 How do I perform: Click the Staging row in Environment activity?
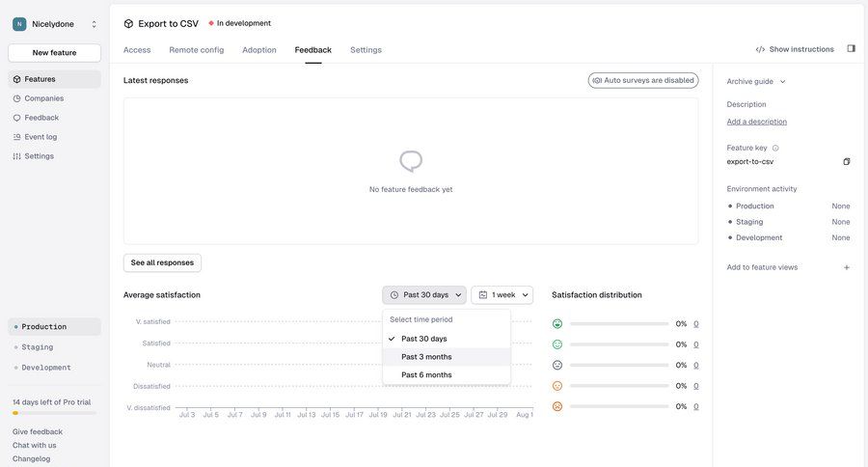coord(788,222)
